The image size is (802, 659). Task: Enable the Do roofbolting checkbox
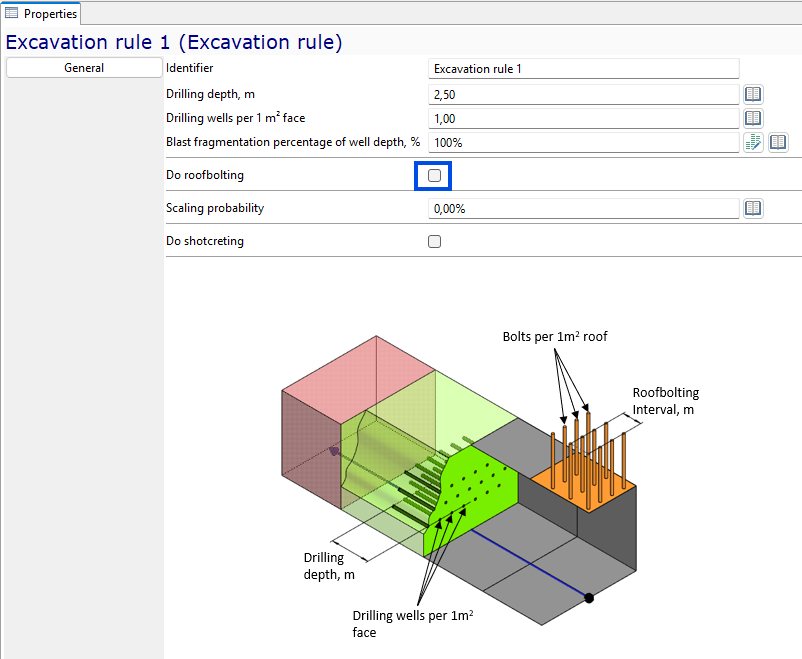click(x=434, y=175)
